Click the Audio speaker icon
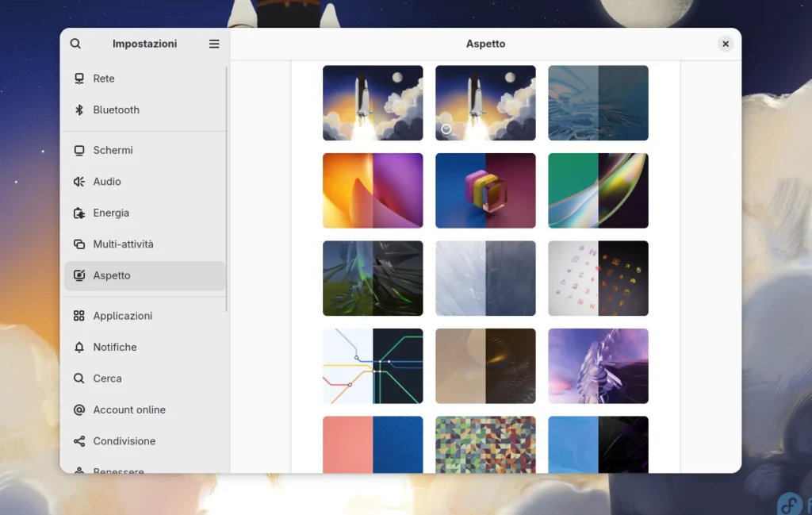 click(79, 182)
